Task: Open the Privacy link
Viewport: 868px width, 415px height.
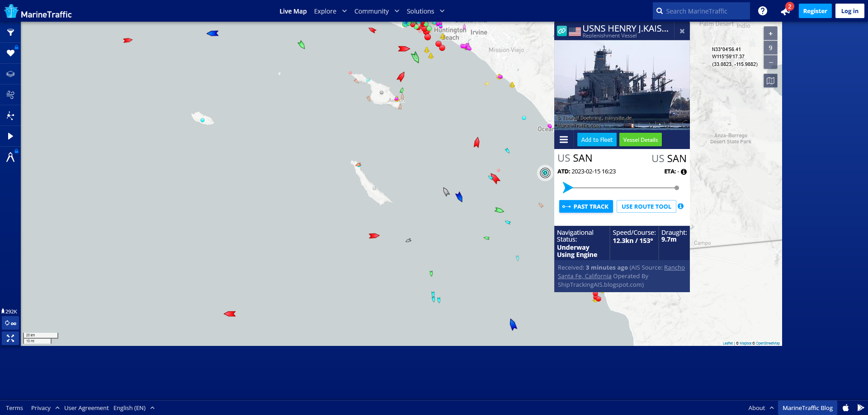Action: pos(41,408)
